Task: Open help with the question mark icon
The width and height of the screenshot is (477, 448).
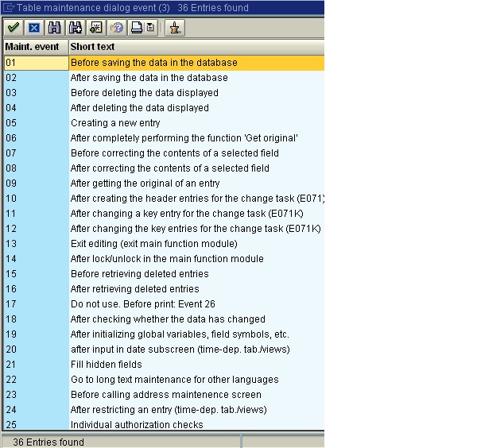Action: pyautogui.click(x=117, y=28)
